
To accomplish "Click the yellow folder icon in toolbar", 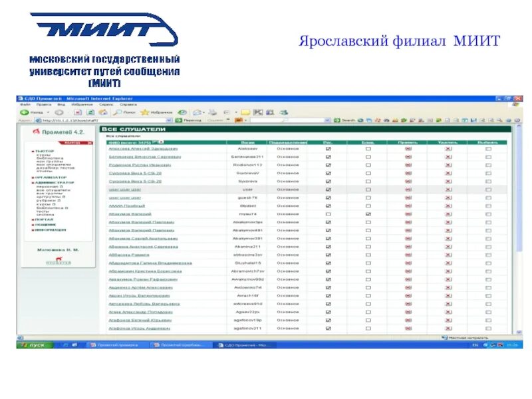I will (x=245, y=112).
